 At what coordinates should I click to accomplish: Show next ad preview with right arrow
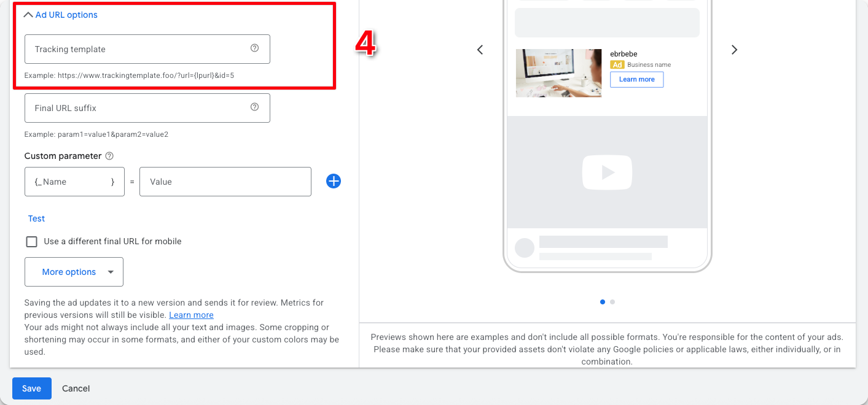(x=734, y=50)
